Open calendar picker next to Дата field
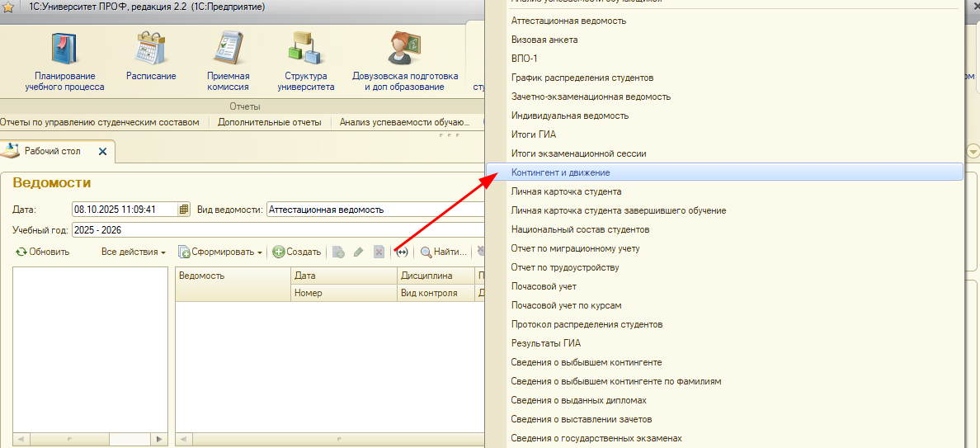The width and height of the screenshot is (980, 448). [x=184, y=210]
